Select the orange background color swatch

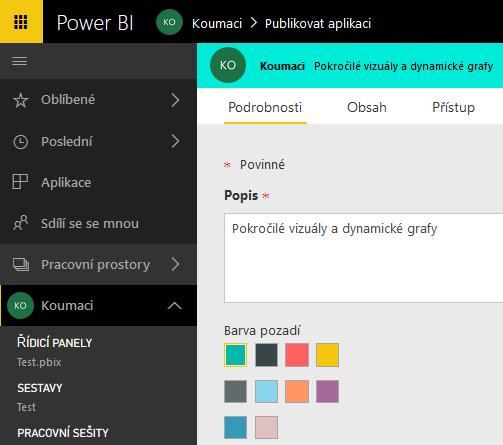tap(297, 391)
